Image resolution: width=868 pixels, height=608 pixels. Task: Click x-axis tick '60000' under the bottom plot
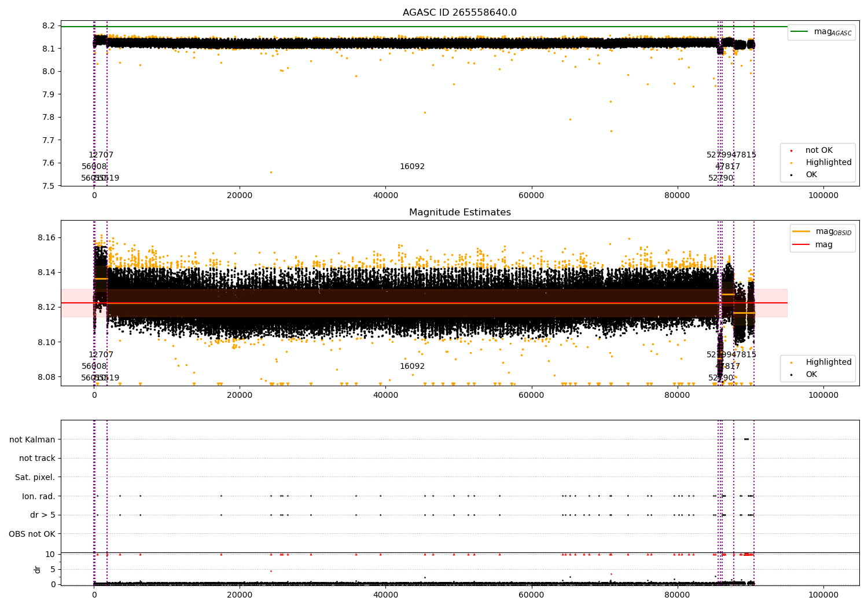point(531,594)
